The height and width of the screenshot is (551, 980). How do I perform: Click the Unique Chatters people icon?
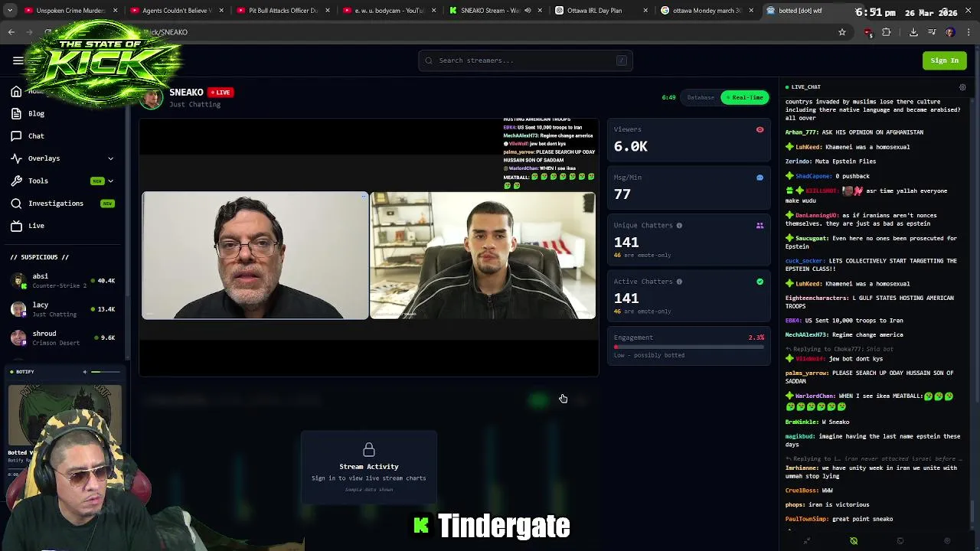click(759, 226)
